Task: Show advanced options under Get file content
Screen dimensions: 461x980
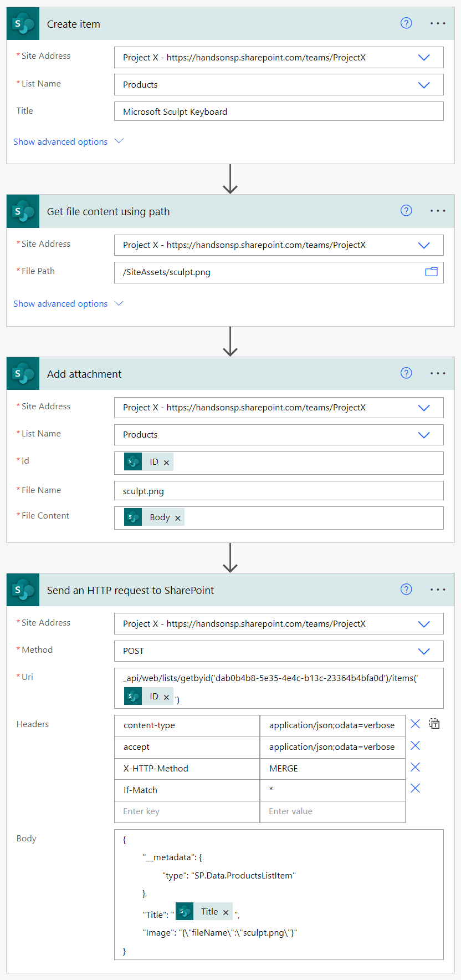Action: point(68,304)
